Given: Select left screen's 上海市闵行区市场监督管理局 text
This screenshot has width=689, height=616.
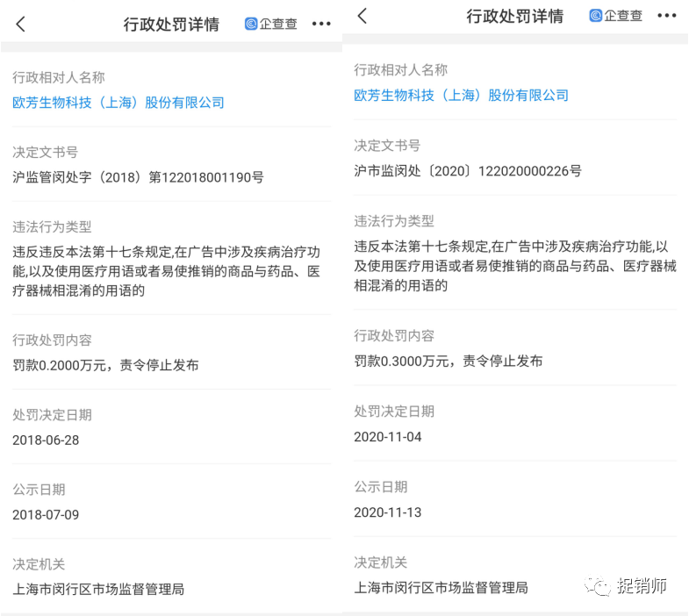Looking at the screenshot, I should [x=98, y=589].
